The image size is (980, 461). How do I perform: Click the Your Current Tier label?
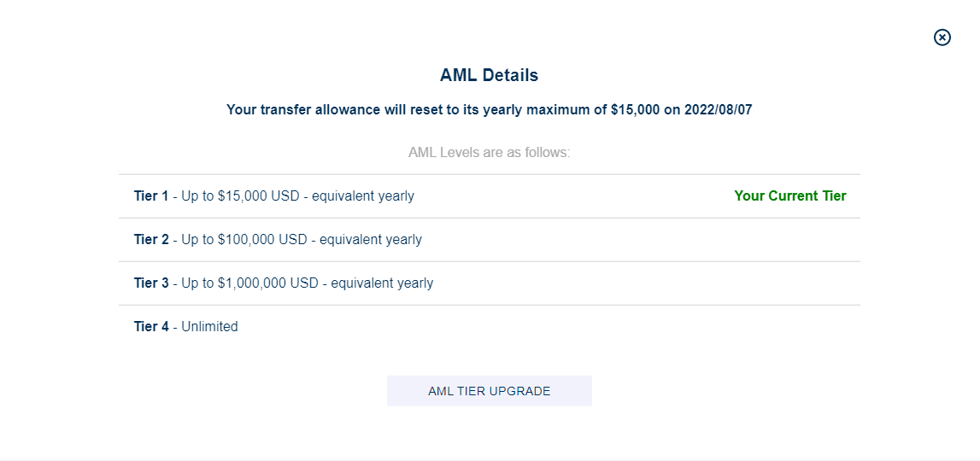point(790,196)
